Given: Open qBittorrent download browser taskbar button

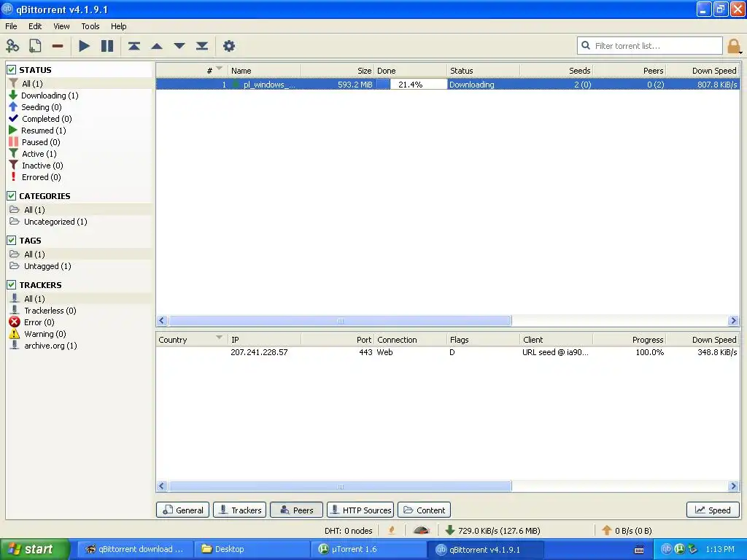Looking at the screenshot, I should point(135,550).
